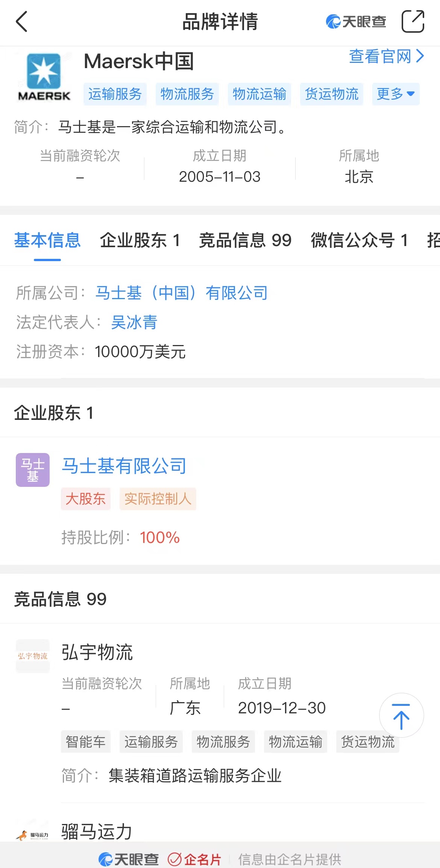This screenshot has height=868, width=440.
Task: Switch to the 微信公众号 1 tab
Action: coord(360,240)
